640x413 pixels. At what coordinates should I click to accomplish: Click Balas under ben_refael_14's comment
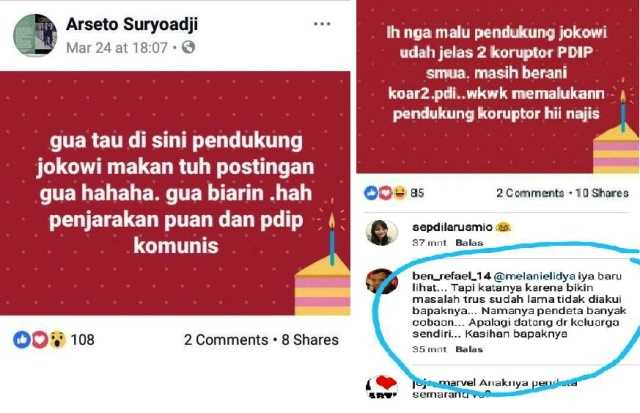click(x=469, y=349)
